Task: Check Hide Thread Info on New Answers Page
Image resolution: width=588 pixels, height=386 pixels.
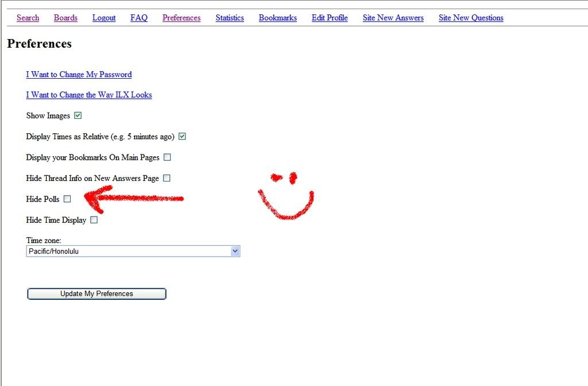Action: tap(167, 178)
